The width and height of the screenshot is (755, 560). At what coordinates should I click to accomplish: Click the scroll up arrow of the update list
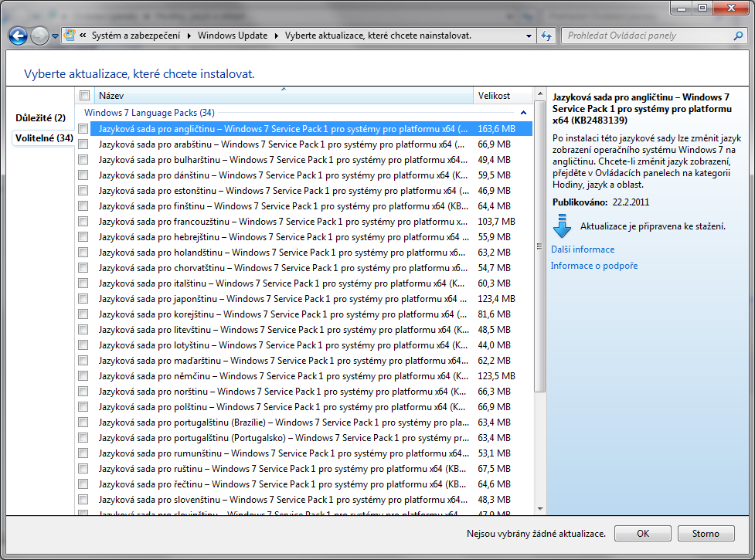pos(539,93)
